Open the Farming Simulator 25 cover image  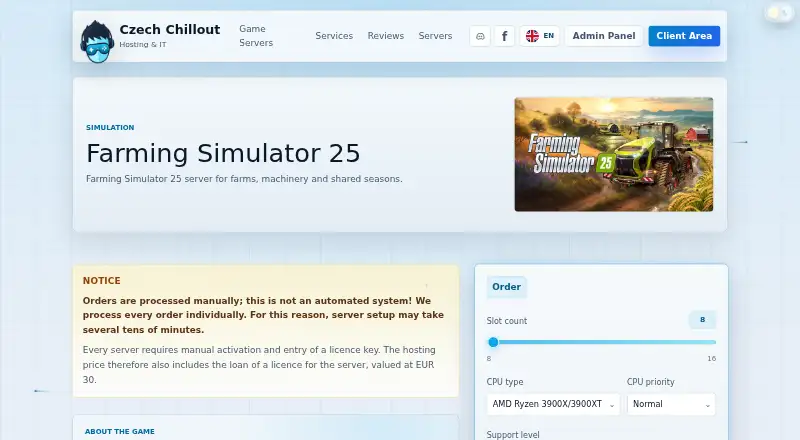[x=614, y=154]
